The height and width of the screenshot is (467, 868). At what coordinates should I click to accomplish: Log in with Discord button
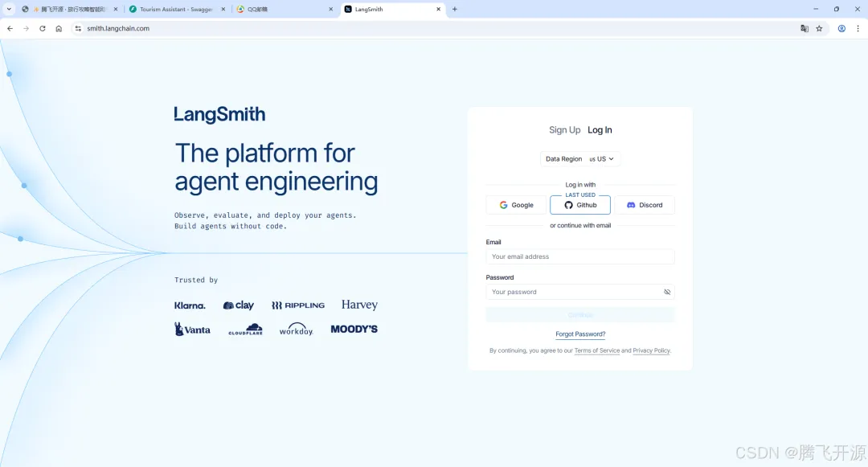click(x=645, y=205)
